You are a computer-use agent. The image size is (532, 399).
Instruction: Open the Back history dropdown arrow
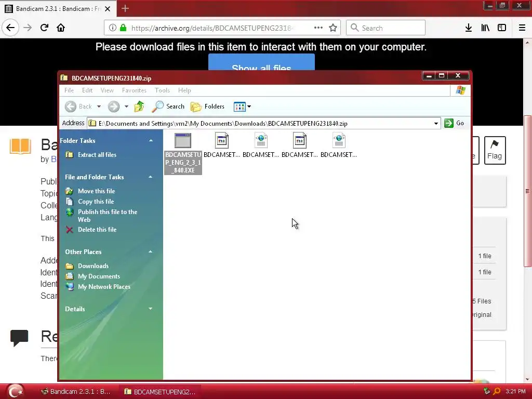[99, 107]
